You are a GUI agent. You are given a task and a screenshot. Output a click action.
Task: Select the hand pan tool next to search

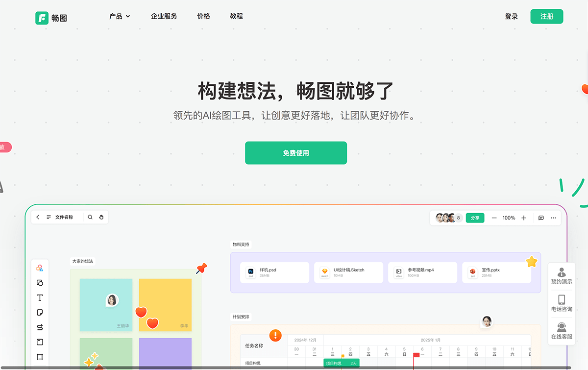[x=101, y=217]
